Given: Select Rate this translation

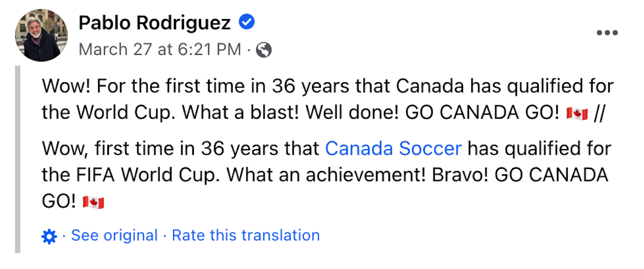Looking at the screenshot, I should [x=246, y=236].
